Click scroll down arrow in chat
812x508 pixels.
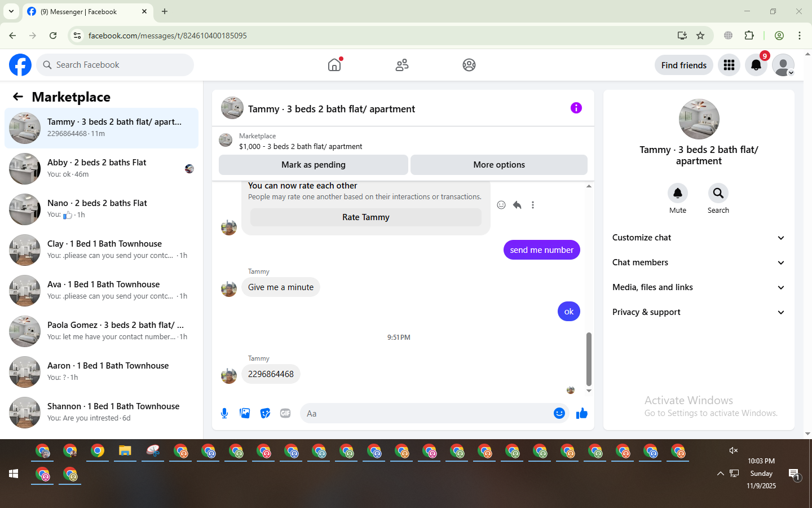(x=589, y=391)
